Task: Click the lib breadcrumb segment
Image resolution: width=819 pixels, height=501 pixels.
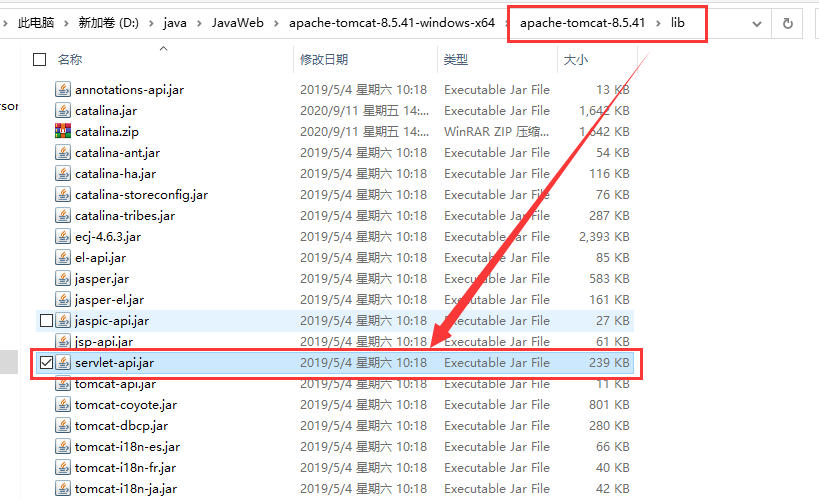Action: pos(677,23)
